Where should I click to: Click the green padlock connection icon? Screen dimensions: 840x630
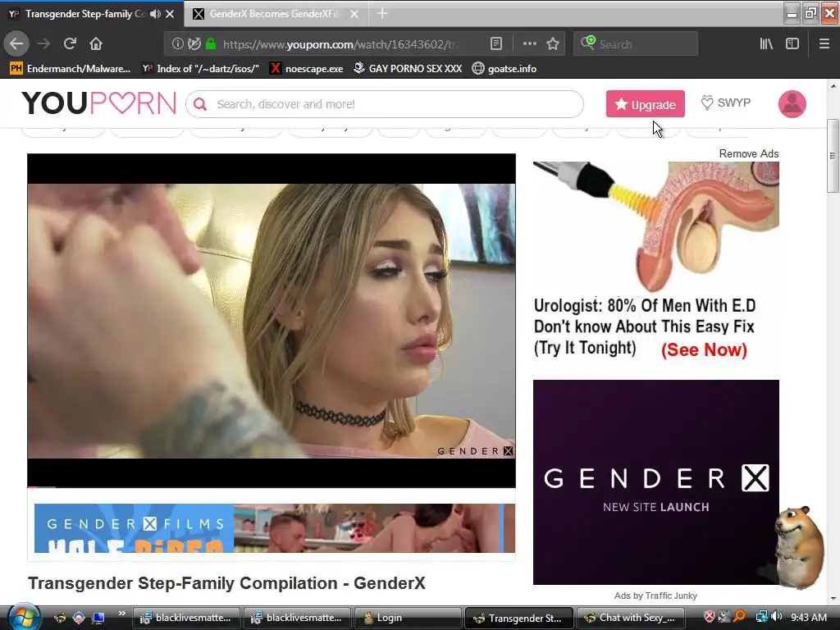click(x=211, y=44)
